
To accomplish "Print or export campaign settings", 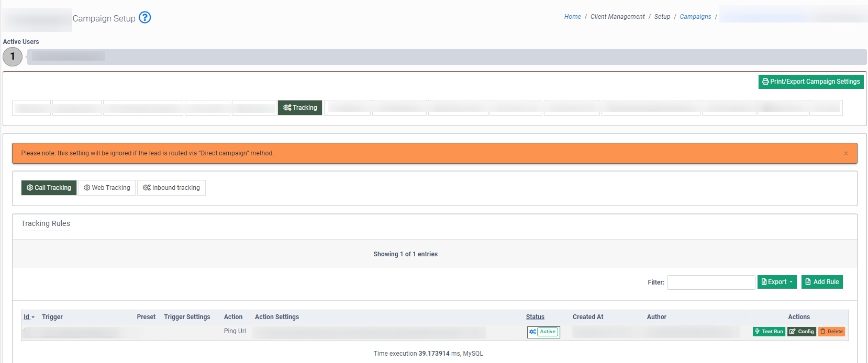I will pyautogui.click(x=810, y=82).
